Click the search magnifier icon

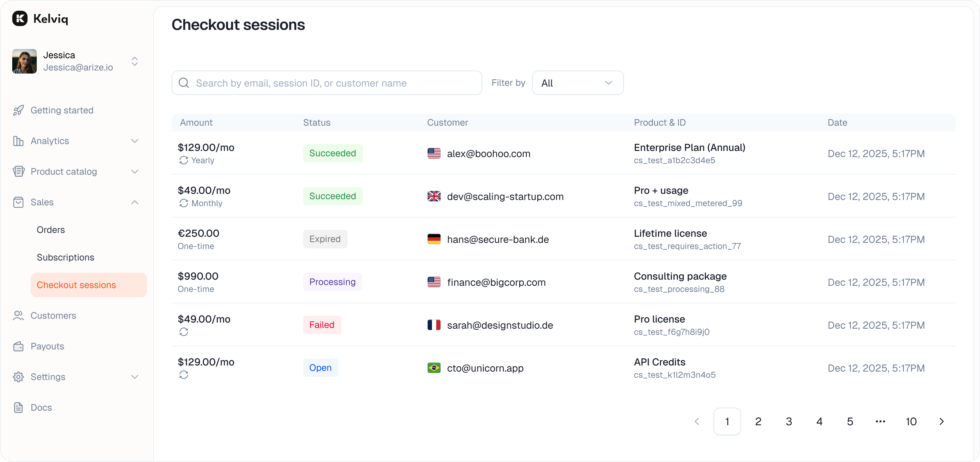click(x=184, y=83)
